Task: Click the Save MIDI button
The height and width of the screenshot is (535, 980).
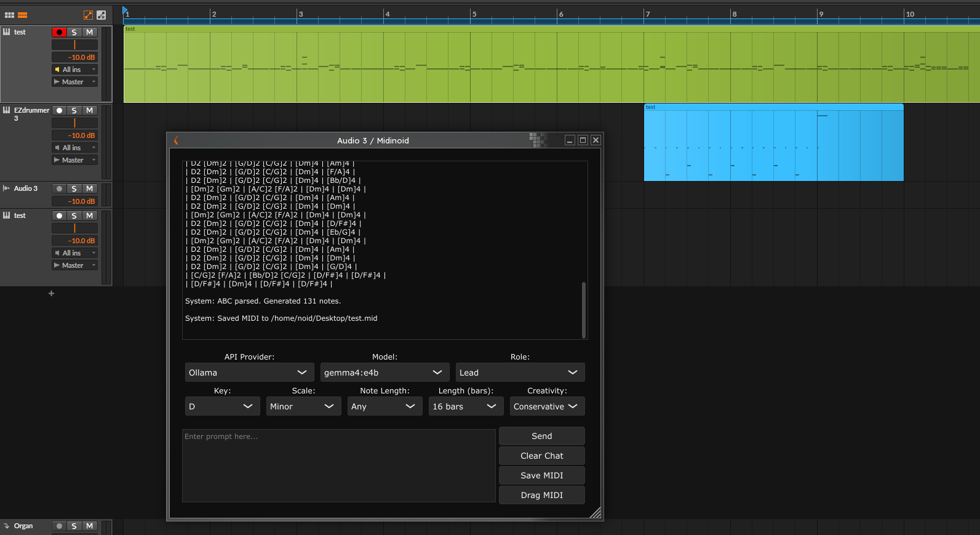Action: coord(541,475)
